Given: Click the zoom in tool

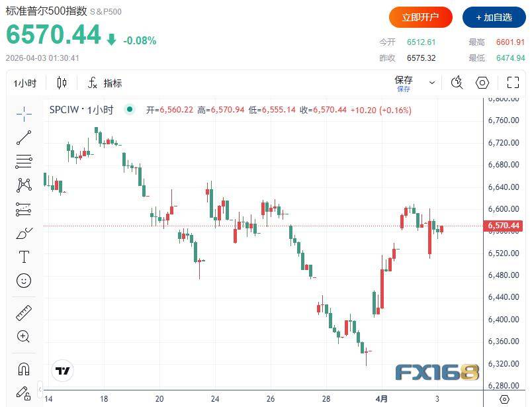Looking at the screenshot, I should pyautogui.click(x=24, y=336).
